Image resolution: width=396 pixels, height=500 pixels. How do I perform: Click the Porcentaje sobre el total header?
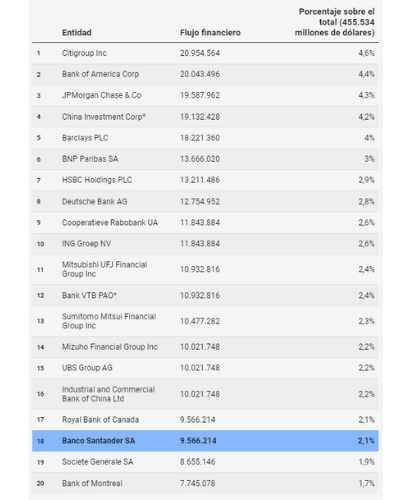pyautogui.click(x=335, y=22)
